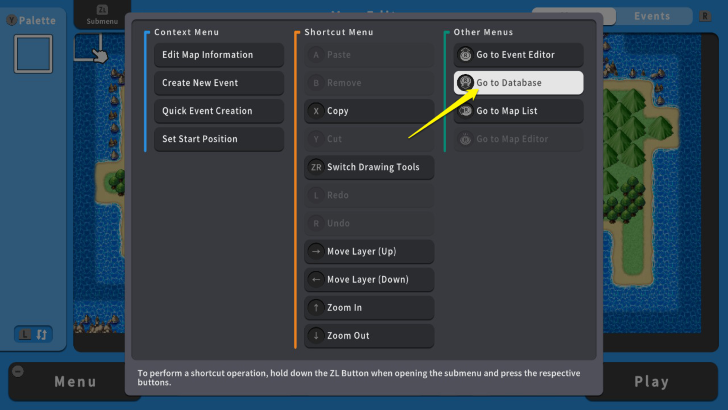728x410 pixels.
Task: Click the Go to Database icon
Action: click(465, 83)
